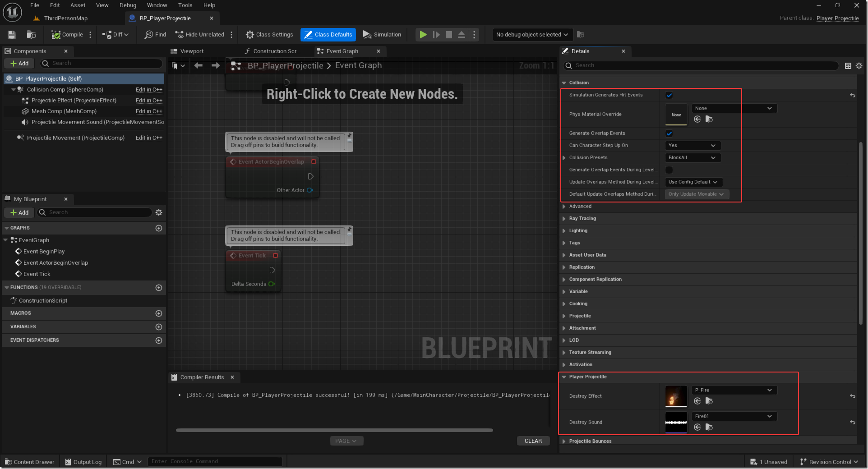
Task: Open the Collision Presets BlockAll dropdown
Action: tap(693, 158)
